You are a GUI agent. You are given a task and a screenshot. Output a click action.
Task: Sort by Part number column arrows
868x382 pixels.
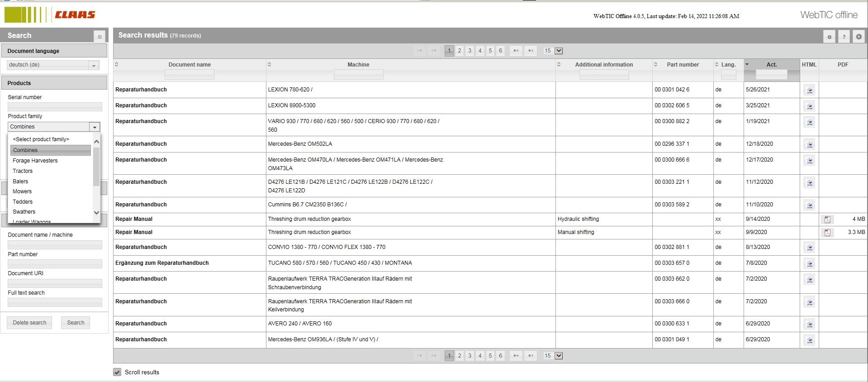pos(656,65)
